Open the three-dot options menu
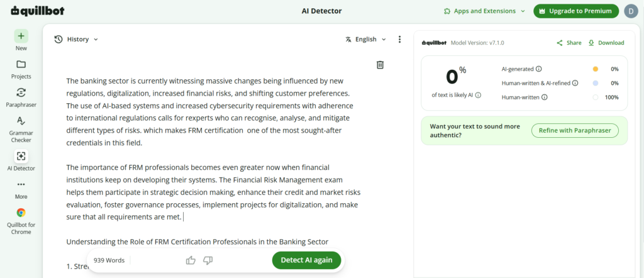The width and height of the screenshot is (644, 278). point(399,40)
